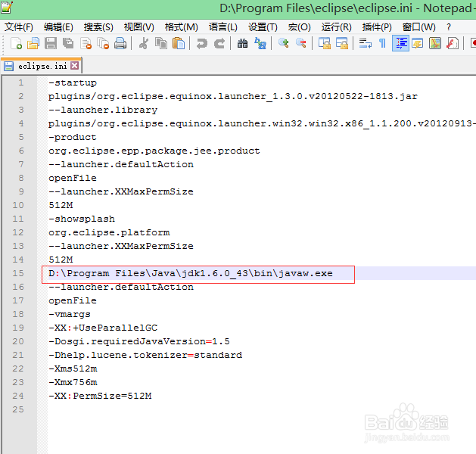Paste from clipboard using toolbar icon

179,43
